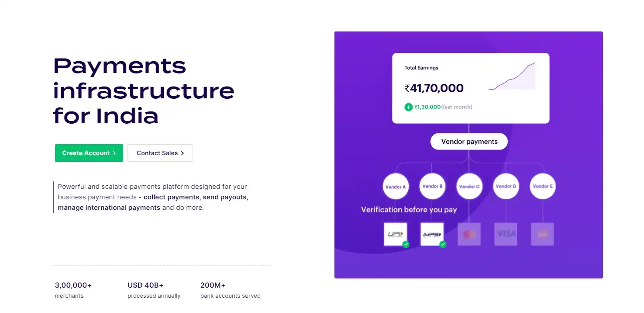Click the chevron arrow in Contact Sales
644x313 pixels.
pyautogui.click(x=183, y=153)
